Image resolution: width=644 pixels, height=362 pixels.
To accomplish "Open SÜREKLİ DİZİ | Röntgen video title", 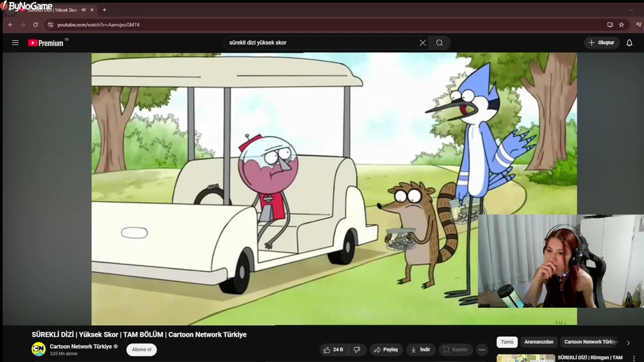I will (x=590, y=357).
